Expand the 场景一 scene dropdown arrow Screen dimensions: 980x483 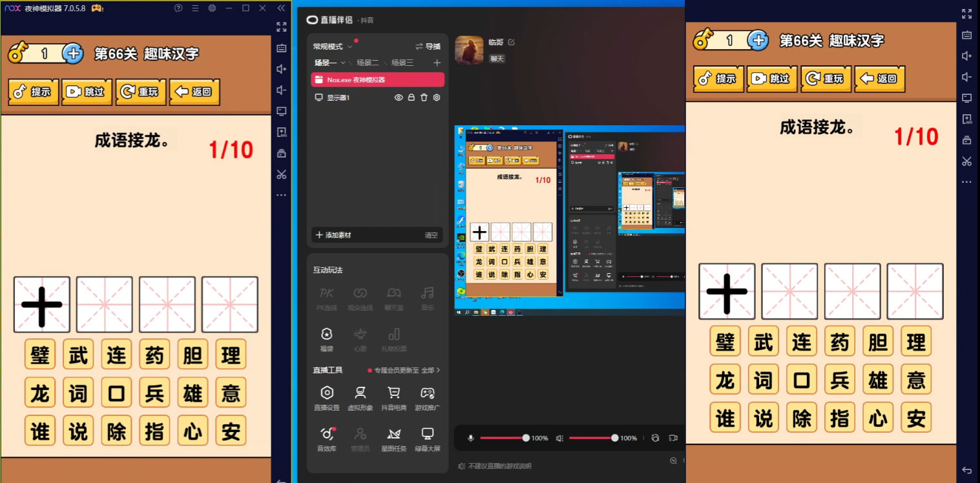tap(343, 63)
